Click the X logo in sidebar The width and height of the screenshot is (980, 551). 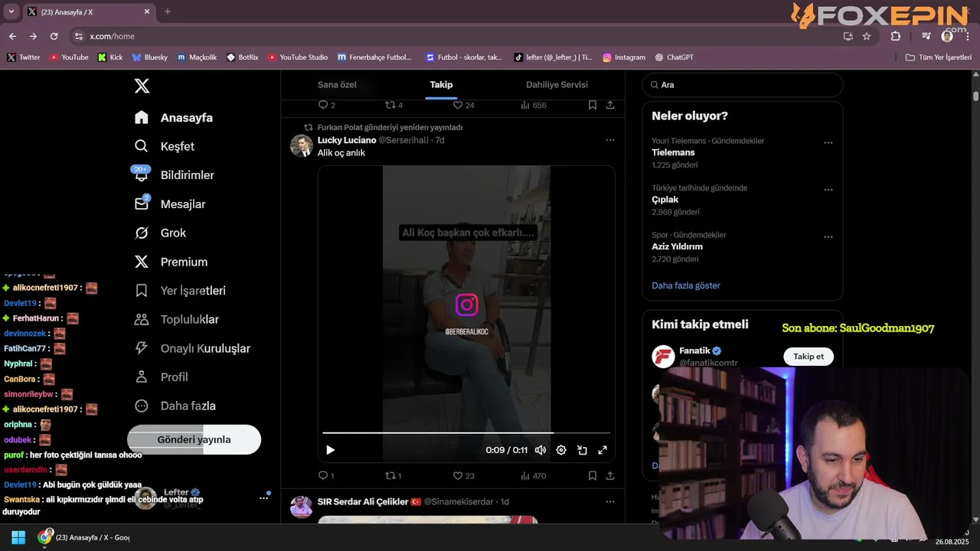point(142,86)
